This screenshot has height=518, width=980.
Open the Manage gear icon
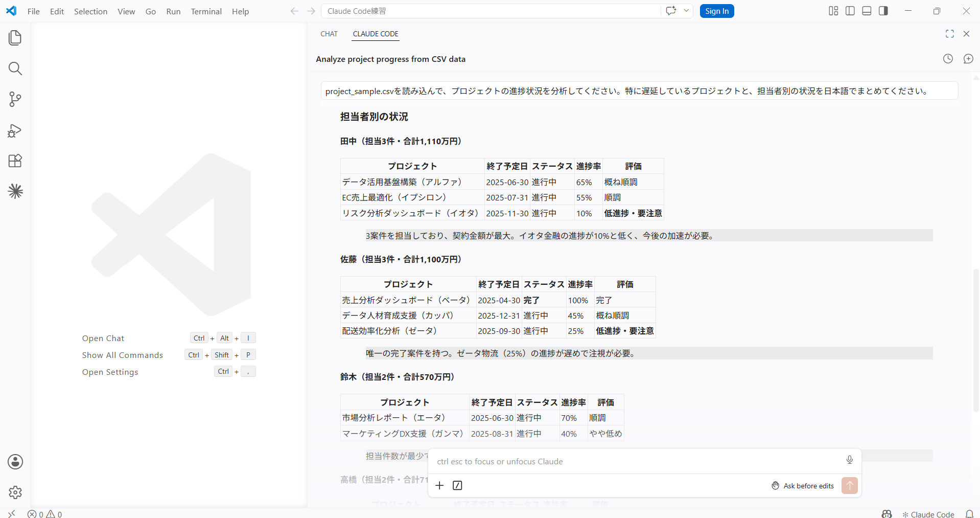(x=15, y=492)
